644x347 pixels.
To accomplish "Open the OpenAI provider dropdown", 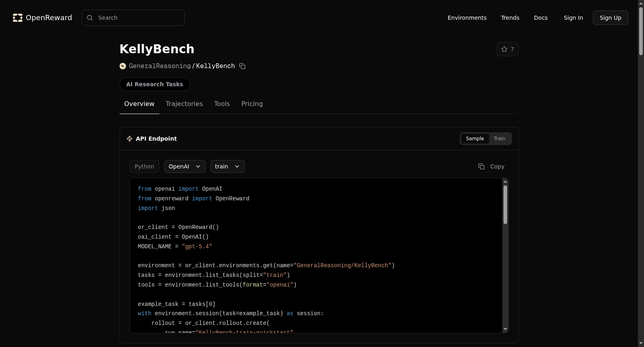I will coord(185,166).
